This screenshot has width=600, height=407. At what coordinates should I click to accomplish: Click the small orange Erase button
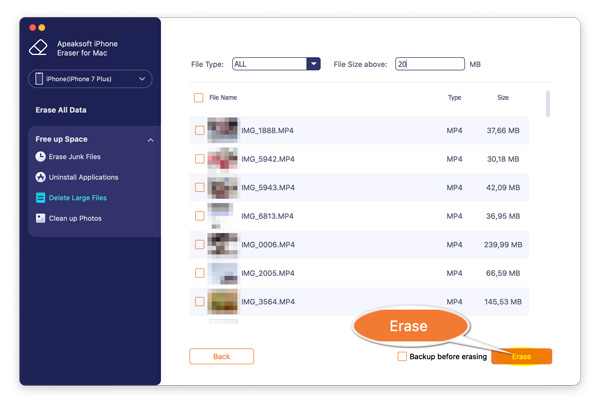[522, 357]
